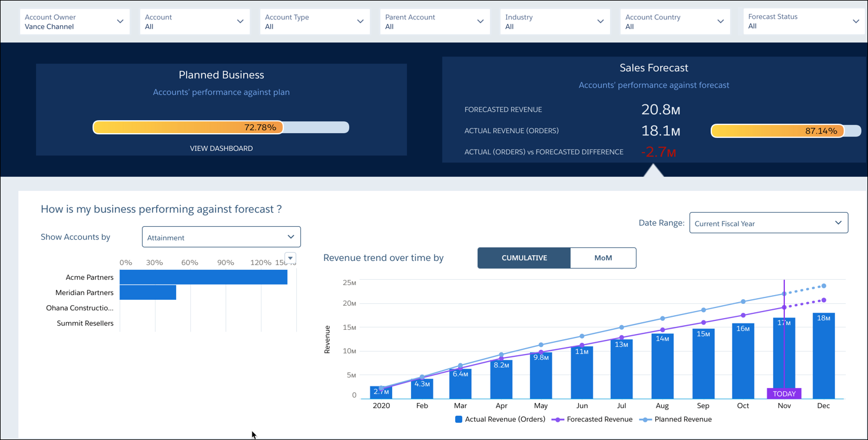Open the Parent Account filter
The image size is (868, 440).
click(x=435, y=22)
